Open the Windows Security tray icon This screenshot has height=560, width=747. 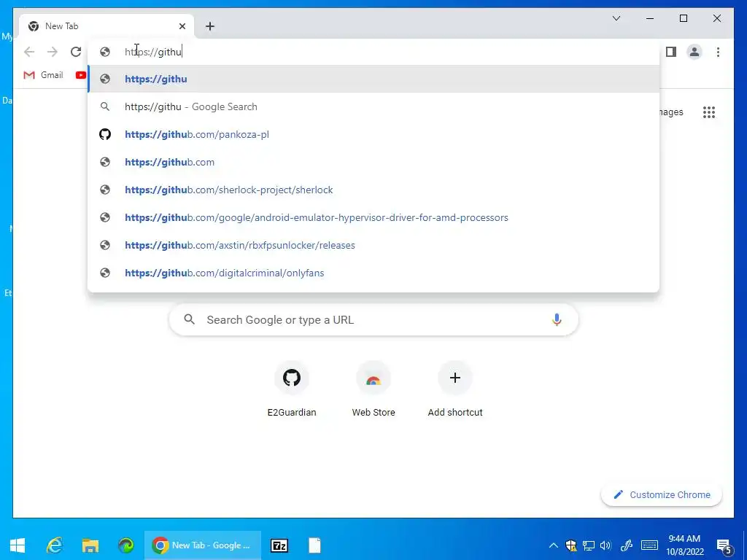coord(570,545)
